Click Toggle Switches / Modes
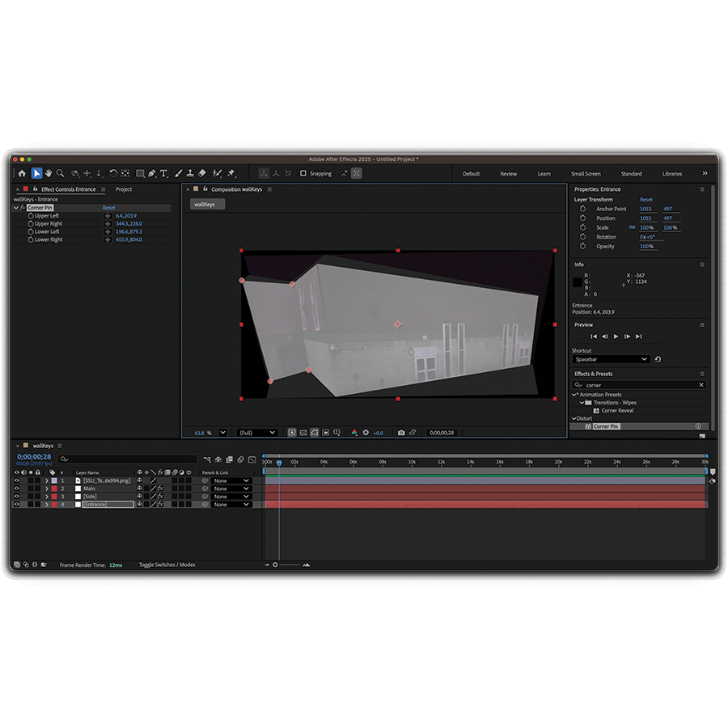 click(x=167, y=565)
